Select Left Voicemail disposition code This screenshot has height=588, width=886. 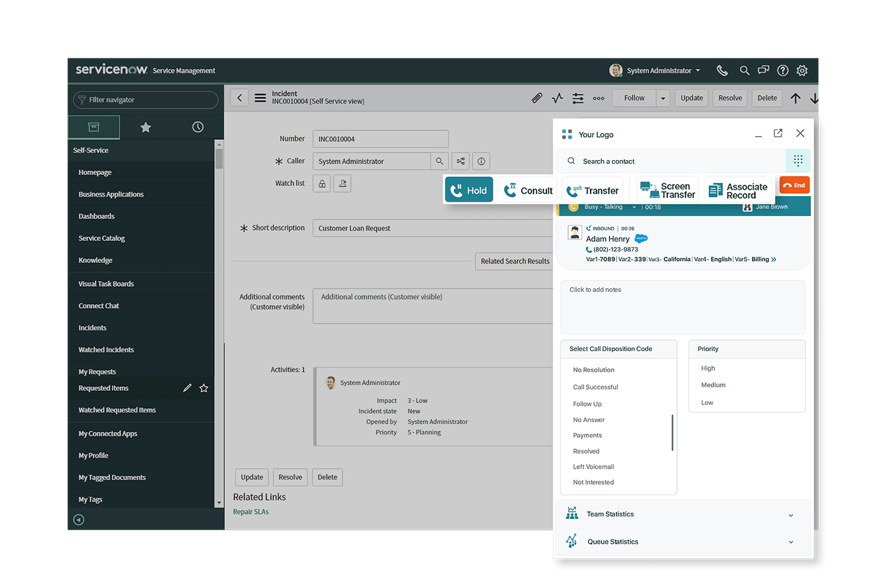pyautogui.click(x=594, y=466)
